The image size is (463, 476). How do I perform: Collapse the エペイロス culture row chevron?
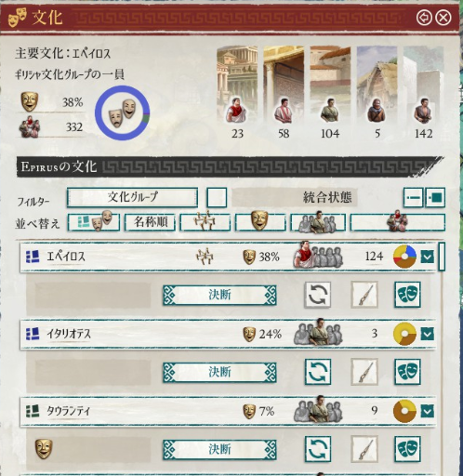tap(427, 257)
